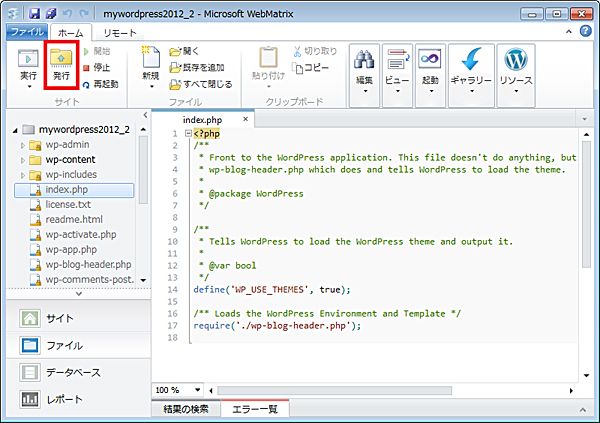Click the save all icon in title bar
This screenshot has height=423, width=600.
51,14
